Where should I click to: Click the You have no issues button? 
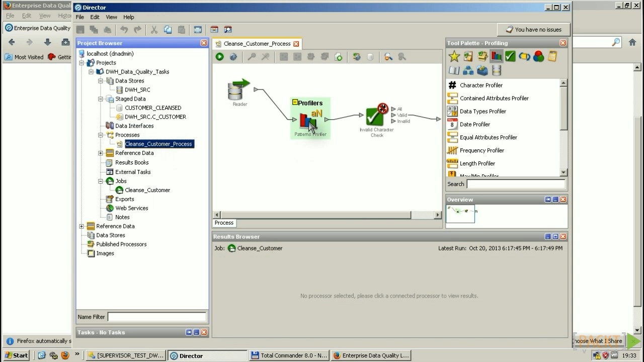(533, 30)
